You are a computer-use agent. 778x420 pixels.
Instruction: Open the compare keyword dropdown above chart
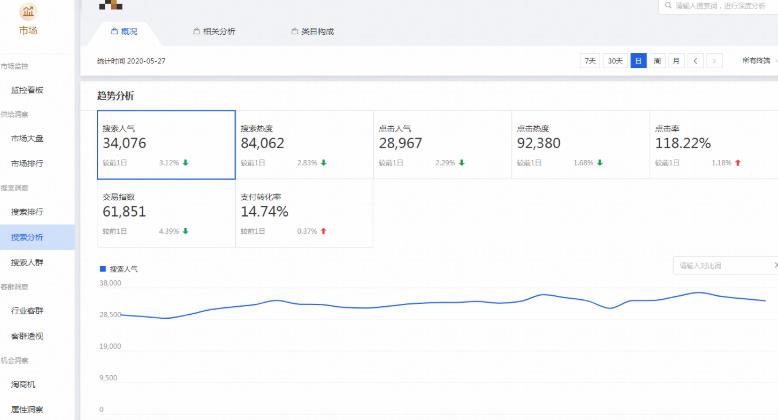(725, 266)
